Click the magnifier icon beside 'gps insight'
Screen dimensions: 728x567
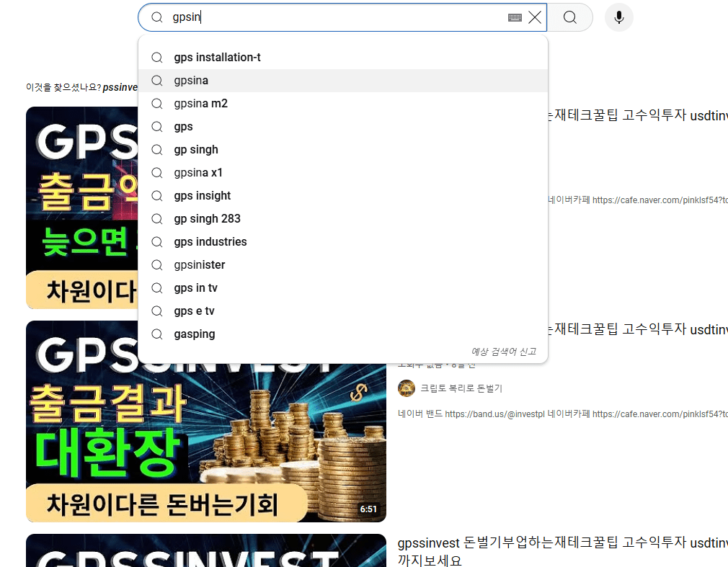157,196
